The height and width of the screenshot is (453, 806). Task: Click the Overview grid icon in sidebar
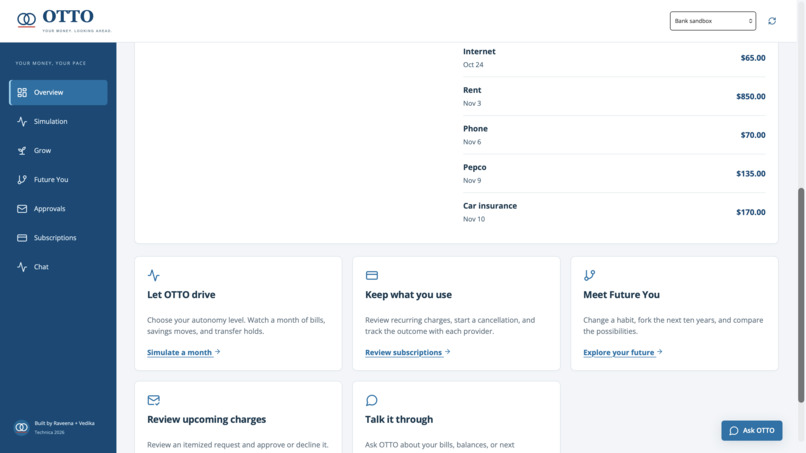click(x=22, y=93)
